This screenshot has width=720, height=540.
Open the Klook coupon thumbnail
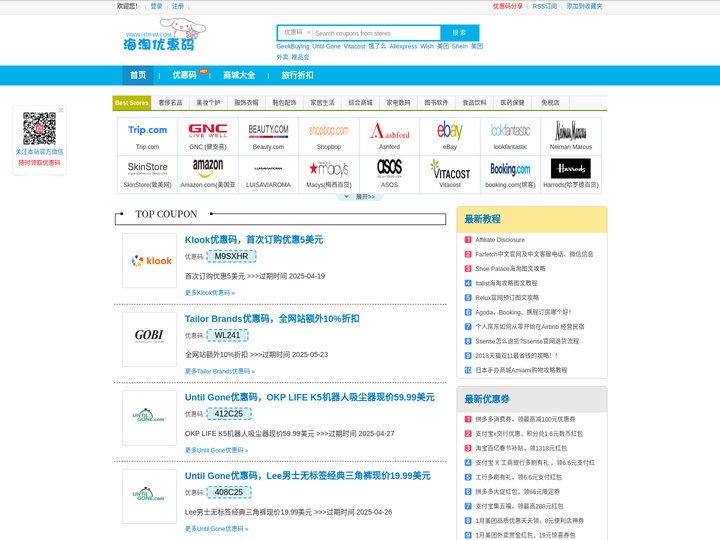pyautogui.click(x=150, y=260)
